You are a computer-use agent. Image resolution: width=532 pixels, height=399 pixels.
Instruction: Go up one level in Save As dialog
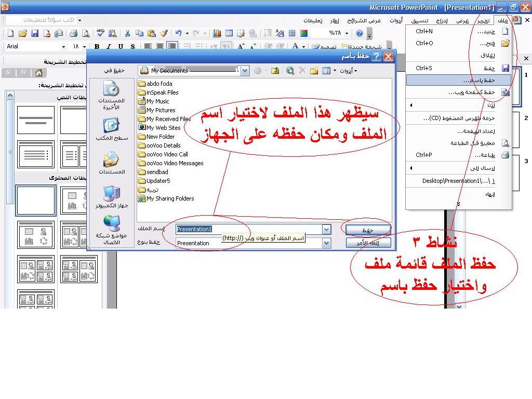pyautogui.click(x=275, y=71)
